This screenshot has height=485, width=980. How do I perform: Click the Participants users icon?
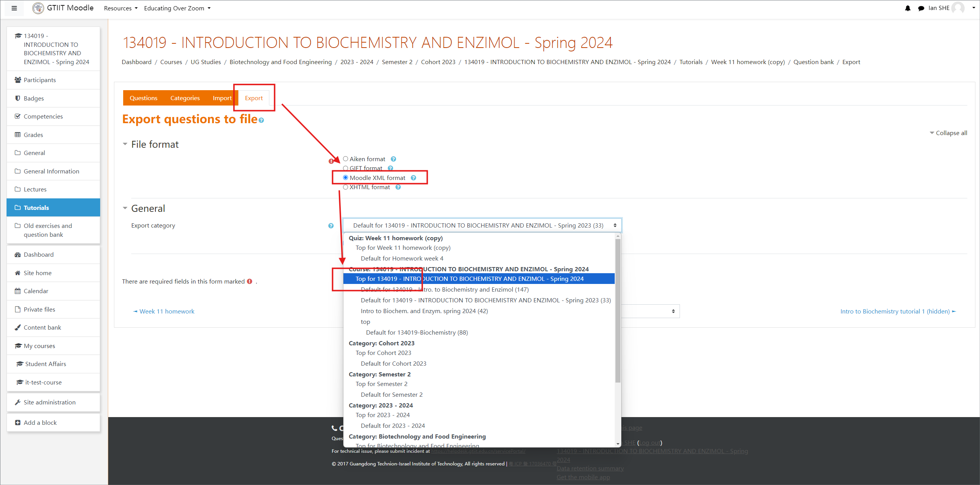click(x=18, y=80)
